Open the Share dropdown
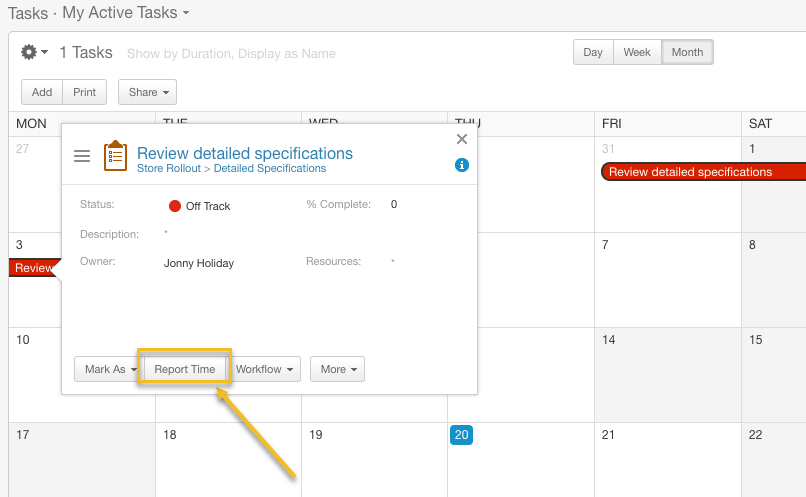Image resolution: width=806 pixels, height=497 pixels. [x=148, y=92]
